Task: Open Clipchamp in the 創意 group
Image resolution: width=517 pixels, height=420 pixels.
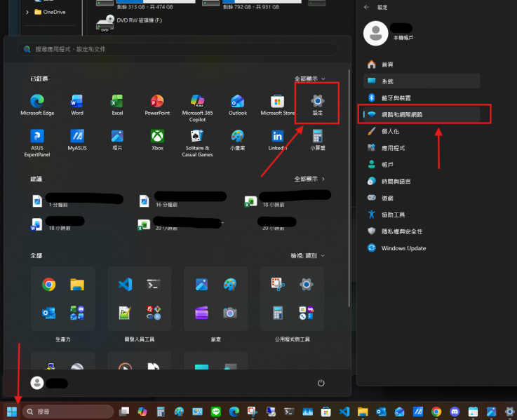Action: pyautogui.click(x=202, y=313)
